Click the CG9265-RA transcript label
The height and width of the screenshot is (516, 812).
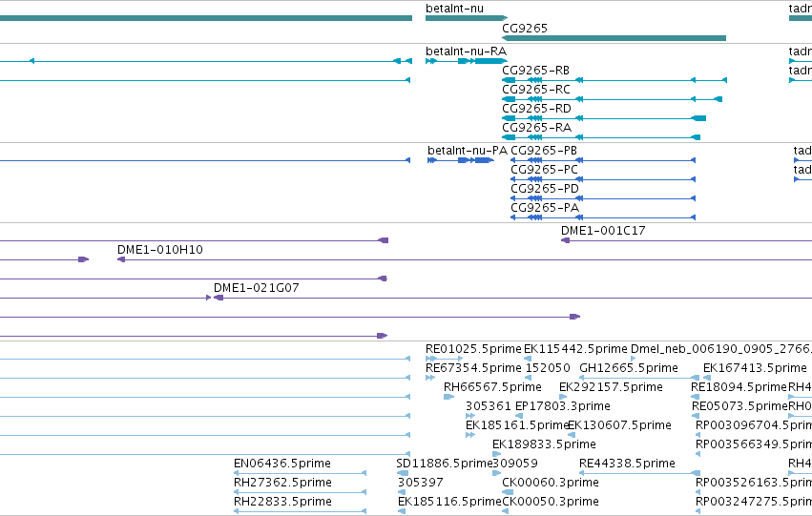pos(536,128)
